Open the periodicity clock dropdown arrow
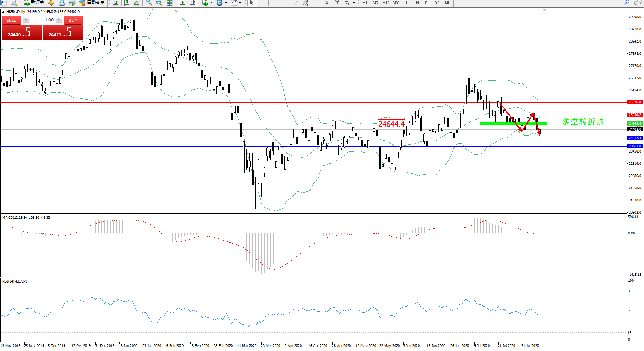The height and width of the screenshot is (351, 644). [x=226, y=3]
